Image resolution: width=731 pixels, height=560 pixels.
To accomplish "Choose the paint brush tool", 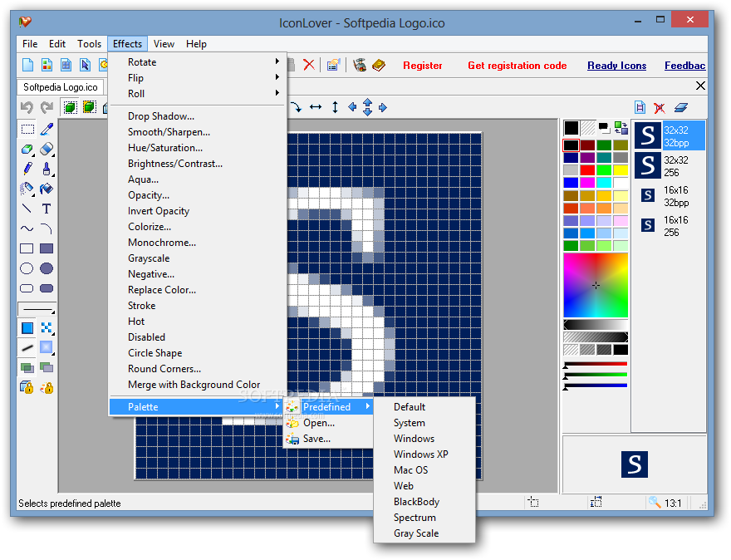I will tap(47, 169).
